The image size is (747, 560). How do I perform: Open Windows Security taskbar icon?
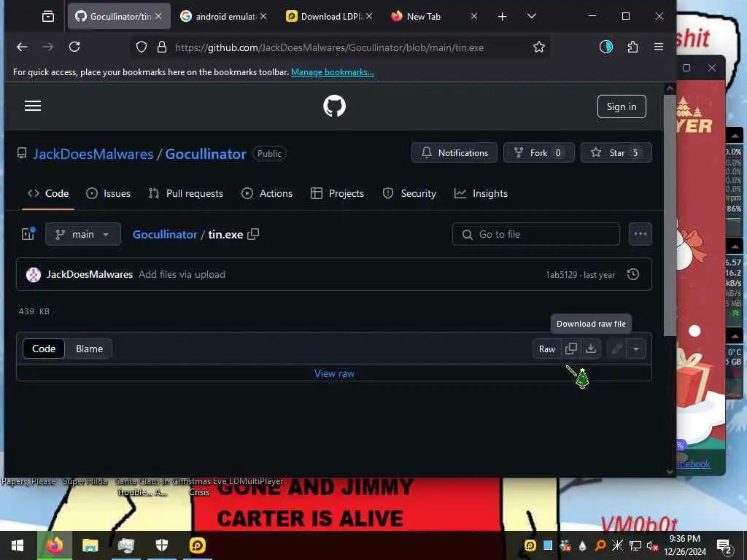[161, 545]
